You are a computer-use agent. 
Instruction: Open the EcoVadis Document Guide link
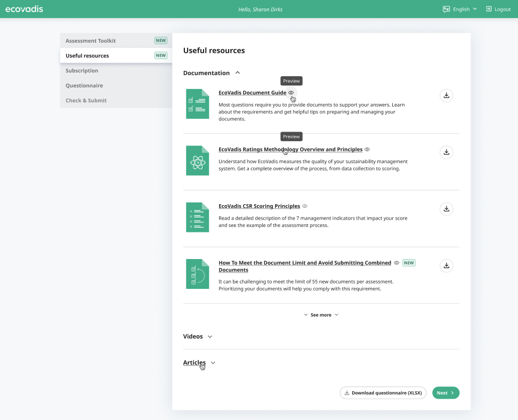(x=253, y=93)
